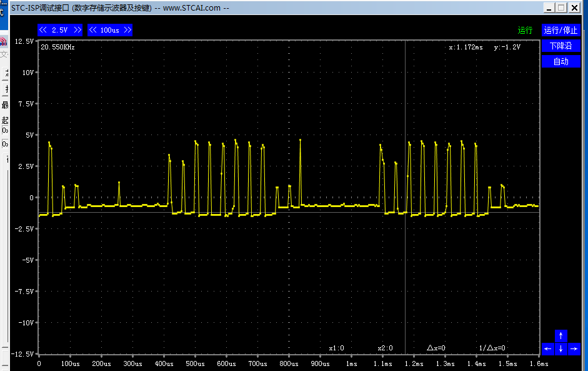
Task: Increase voltage scale with >> beside 2.5V
Action: [77, 30]
